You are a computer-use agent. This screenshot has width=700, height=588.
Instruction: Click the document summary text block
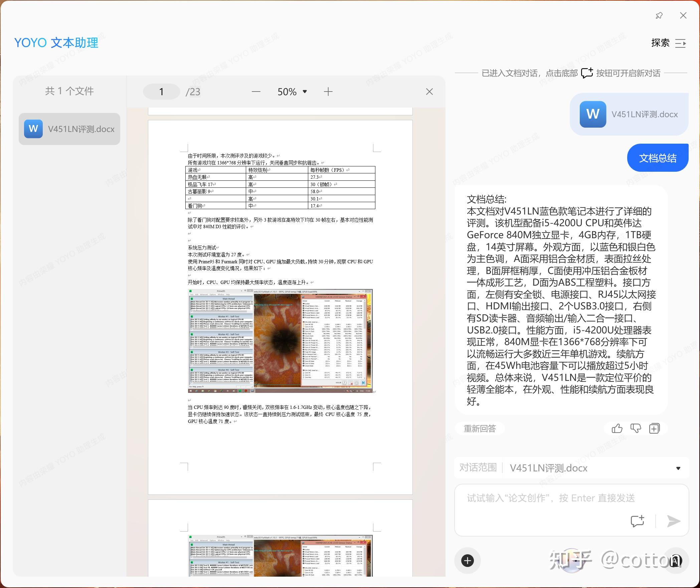561,300
